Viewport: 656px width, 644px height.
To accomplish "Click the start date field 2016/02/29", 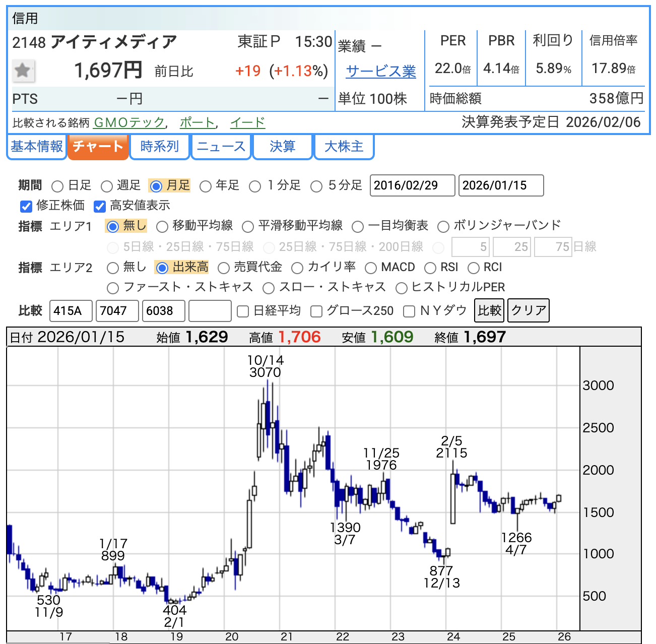I will (x=412, y=185).
